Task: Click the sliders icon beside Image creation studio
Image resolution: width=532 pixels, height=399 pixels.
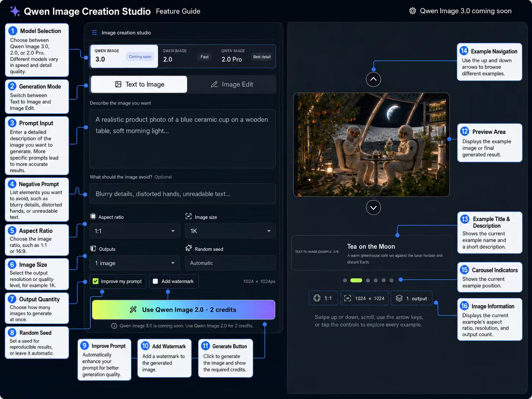Action: click(94, 32)
